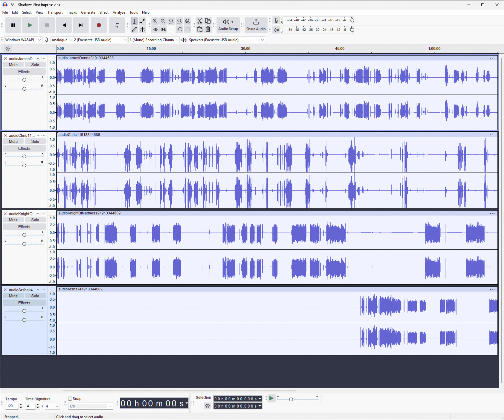The width and height of the screenshot is (504, 420).
Task: Click the Delete trash icon
Action: (208, 29)
